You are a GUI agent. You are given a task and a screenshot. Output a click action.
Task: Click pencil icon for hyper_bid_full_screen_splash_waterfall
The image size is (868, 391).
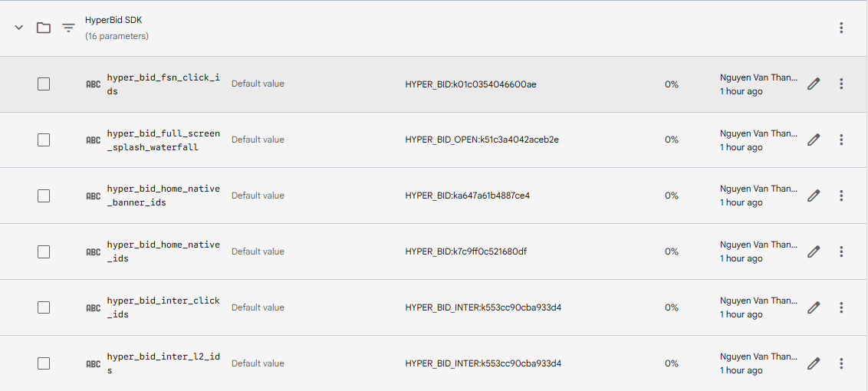click(x=814, y=140)
